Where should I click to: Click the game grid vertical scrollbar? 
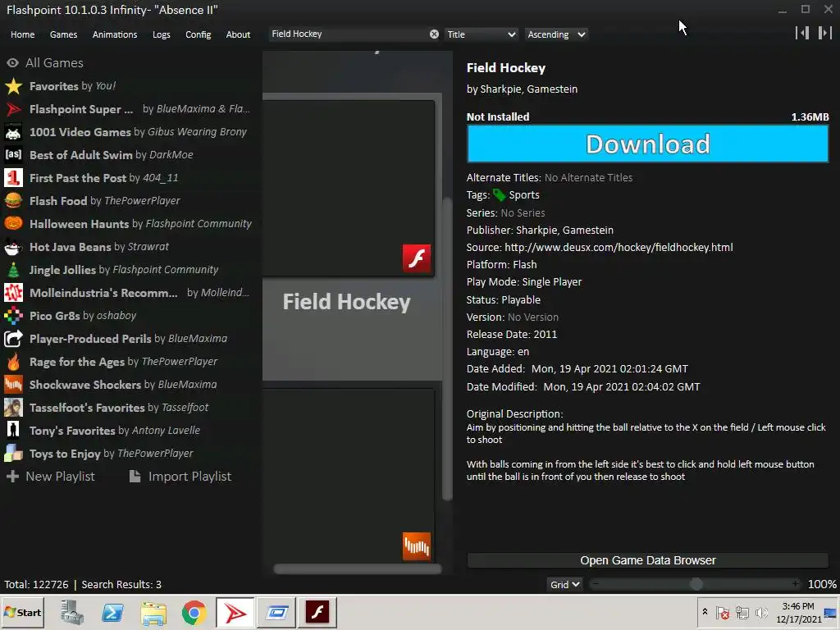447,349
